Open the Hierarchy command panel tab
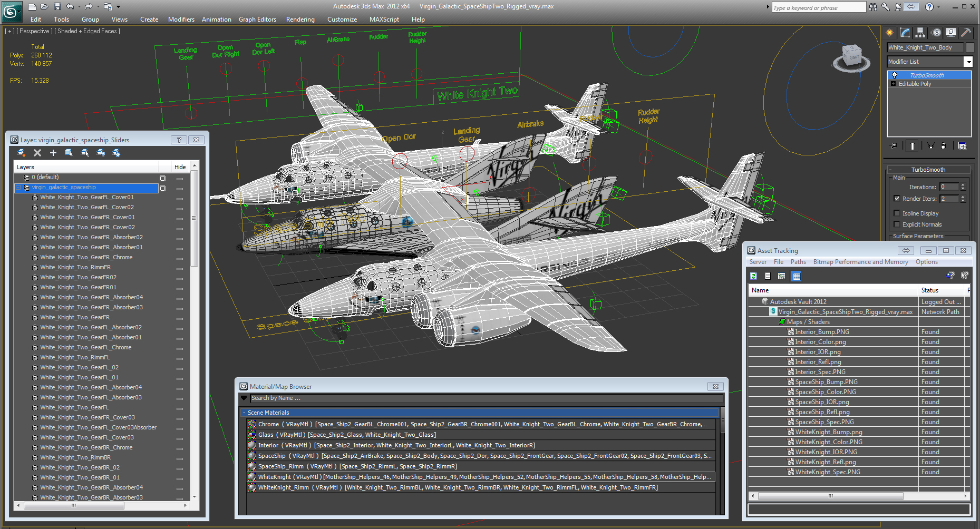Viewport: 980px width, 529px height. click(920, 33)
